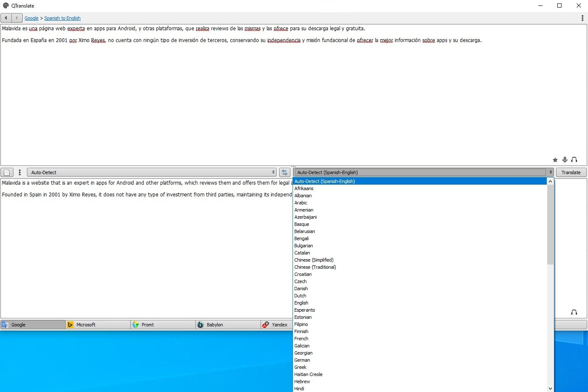Choose German as the target language
Viewport: 588px width, 392px height.
click(420, 360)
